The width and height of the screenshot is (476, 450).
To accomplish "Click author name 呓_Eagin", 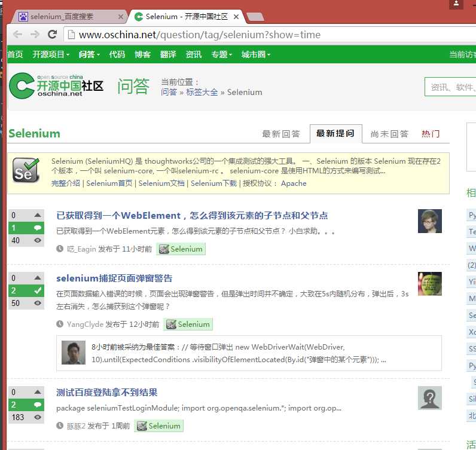I will coord(81,249).
